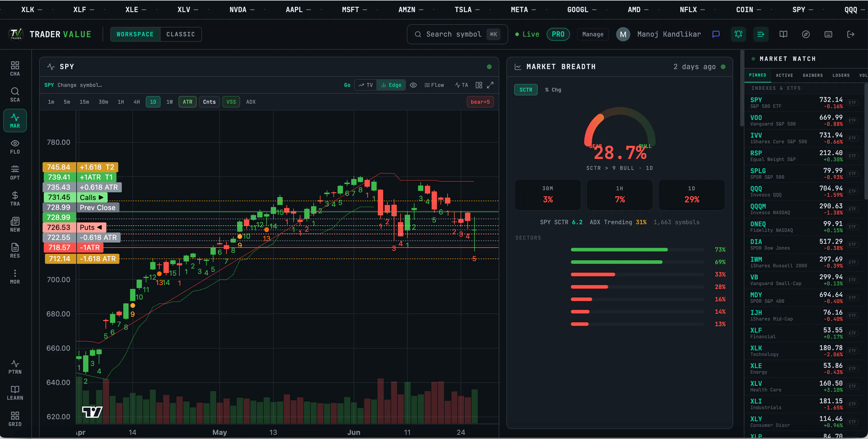Image resolution: width=868 pixels, height=439 pixels.
Task: Select the MAR market sidebar icon
Action: point(15,121)
